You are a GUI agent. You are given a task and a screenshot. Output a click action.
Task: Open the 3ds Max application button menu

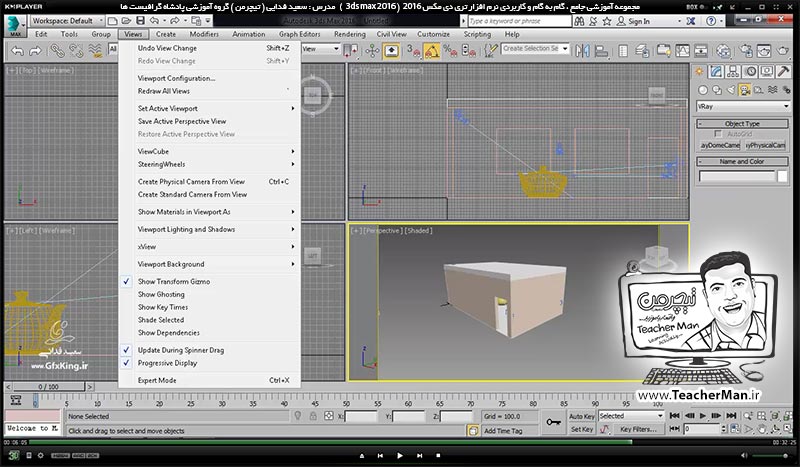pyautogui.click(x=14, y=26)
